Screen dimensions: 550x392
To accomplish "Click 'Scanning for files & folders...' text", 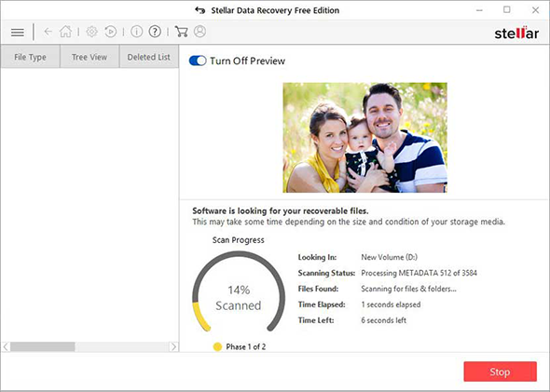I will (x=408, y=289).
